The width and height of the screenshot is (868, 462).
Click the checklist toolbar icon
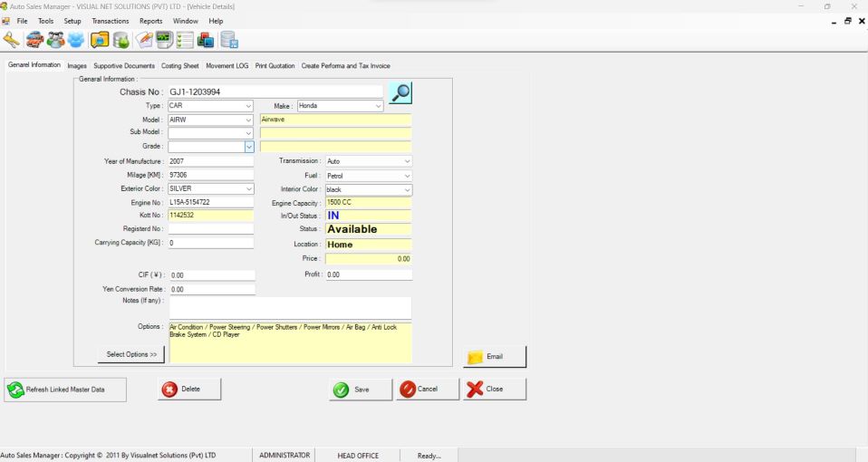tap(186, 40)
